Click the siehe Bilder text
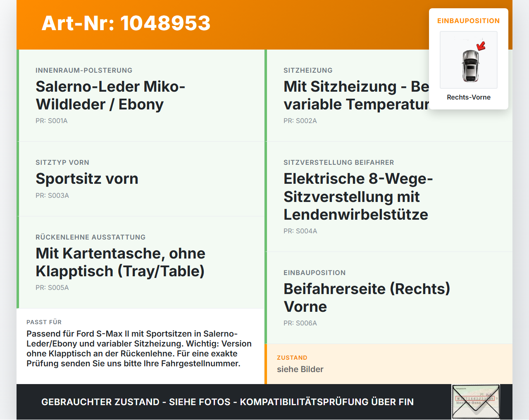 tap(300, 369)
